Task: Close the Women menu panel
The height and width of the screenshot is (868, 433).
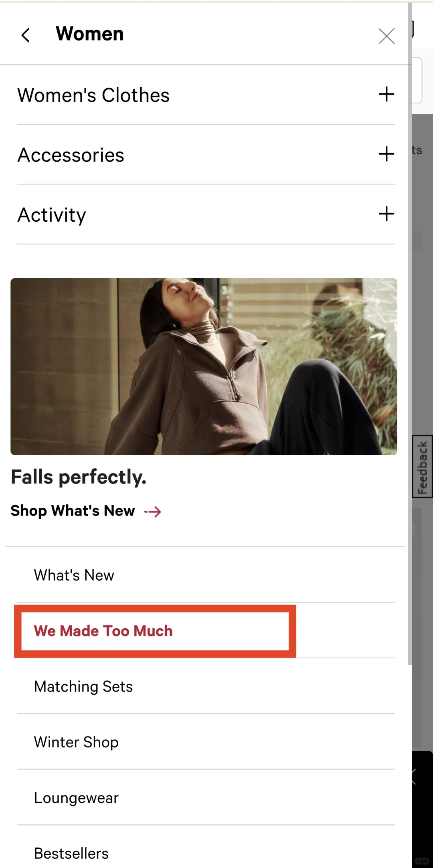Action: tap(386, 36)
